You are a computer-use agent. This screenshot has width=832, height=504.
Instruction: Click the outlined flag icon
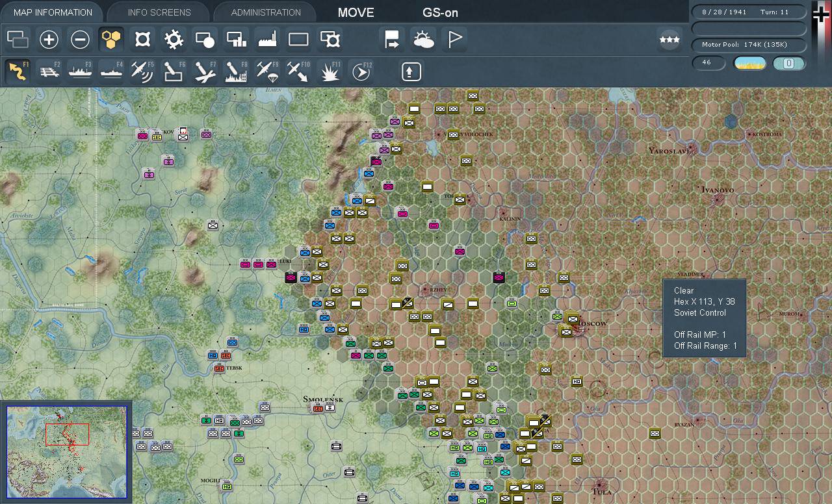(x=454, y=40)
